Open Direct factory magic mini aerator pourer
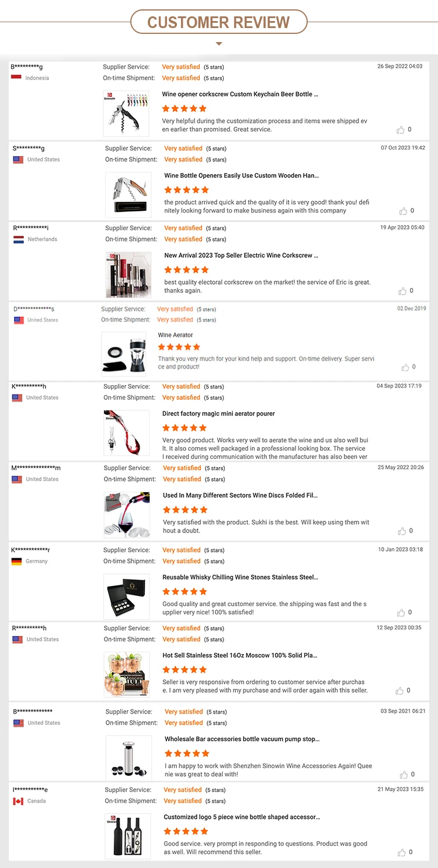 218,414
